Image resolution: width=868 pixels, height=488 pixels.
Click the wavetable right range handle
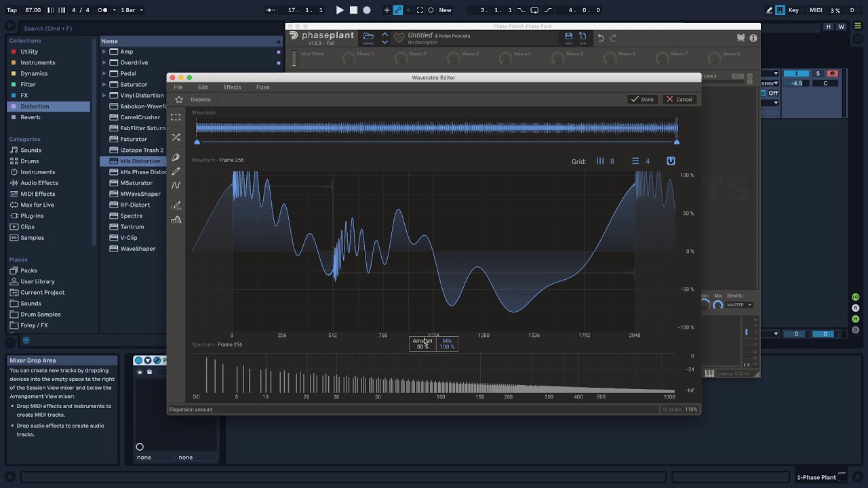click(677, 142)
